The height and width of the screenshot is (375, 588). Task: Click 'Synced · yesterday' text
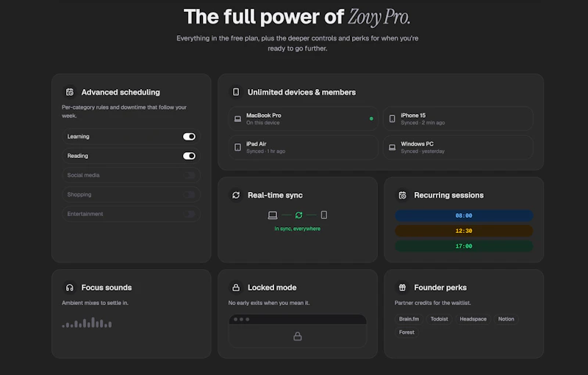[423, 151]
